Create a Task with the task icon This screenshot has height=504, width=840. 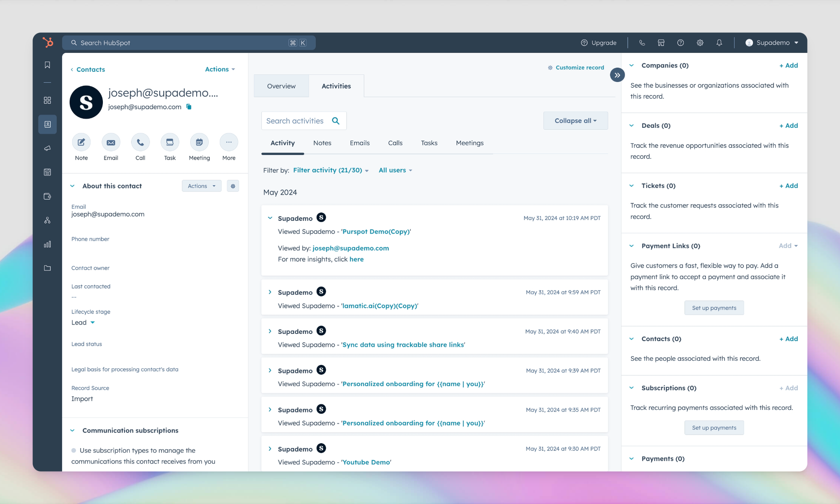(170, 142)
